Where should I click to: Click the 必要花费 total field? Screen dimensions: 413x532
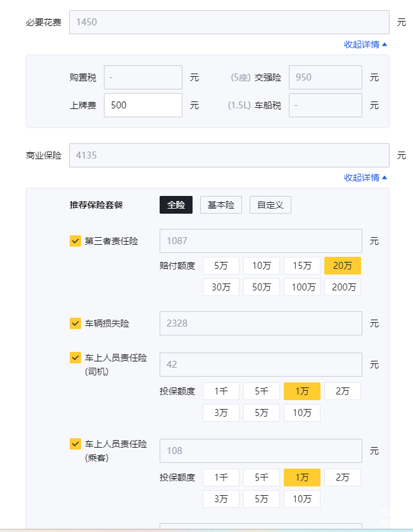point(229,22)
